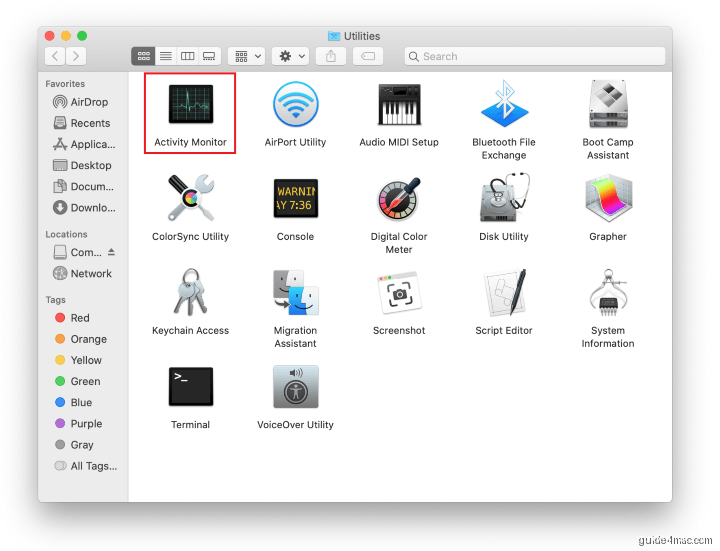
Task: Open System Information
Action: point(608,292)
